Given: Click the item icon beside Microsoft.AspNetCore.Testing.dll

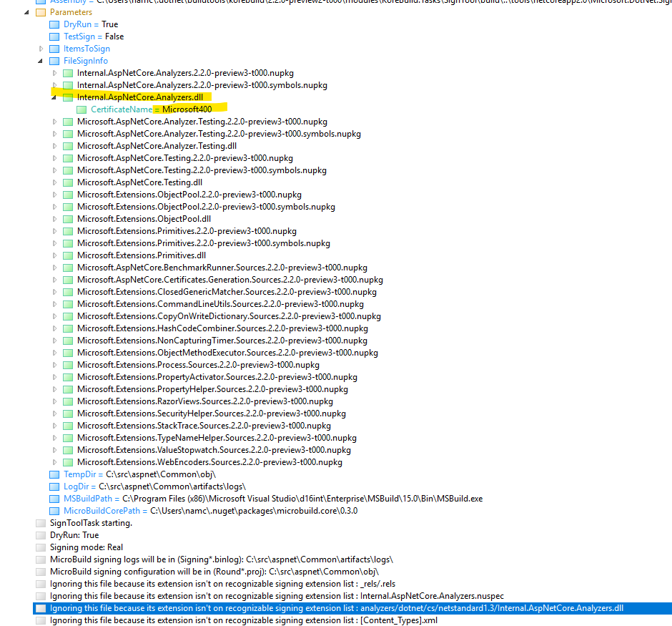Looking at the screenshot, I should (x=68, y=182).
